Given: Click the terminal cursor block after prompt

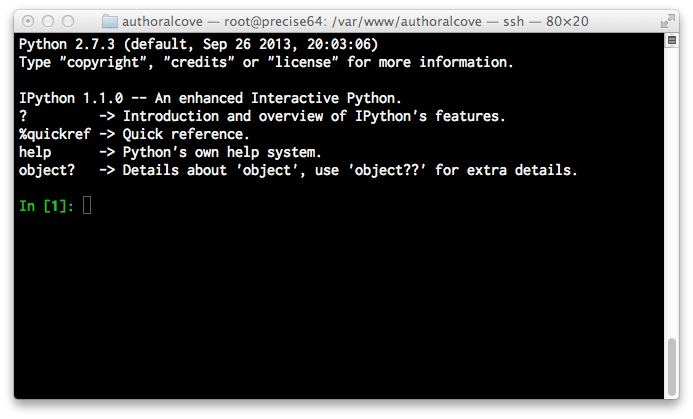Looking at the screenshot, I should (88, 206).
